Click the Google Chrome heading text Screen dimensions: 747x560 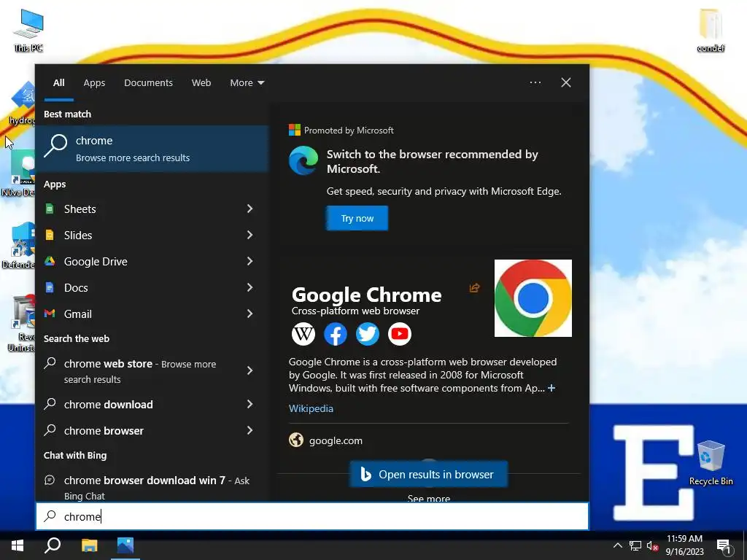(x=366, y=295)
